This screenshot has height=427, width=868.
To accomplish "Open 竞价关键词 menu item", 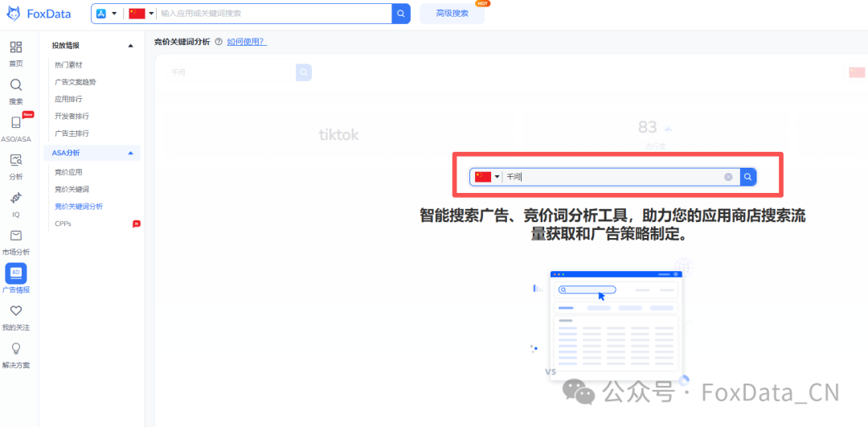I will point(72,190).
